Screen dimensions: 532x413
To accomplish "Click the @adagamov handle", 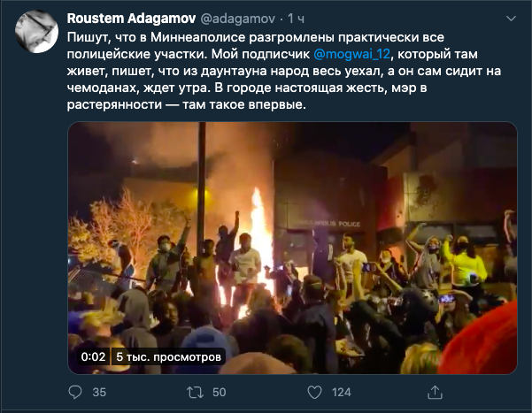I will coord(237,19).
